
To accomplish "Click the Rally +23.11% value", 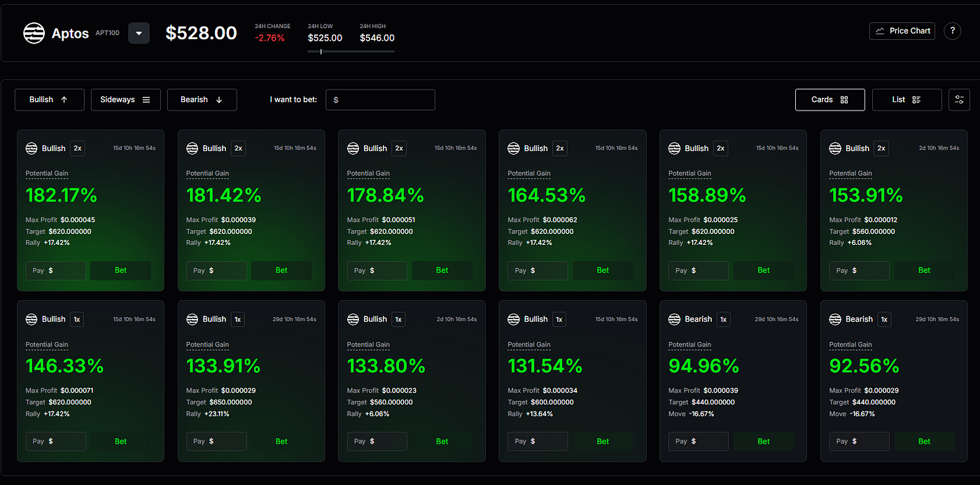I will coord(216,414).
